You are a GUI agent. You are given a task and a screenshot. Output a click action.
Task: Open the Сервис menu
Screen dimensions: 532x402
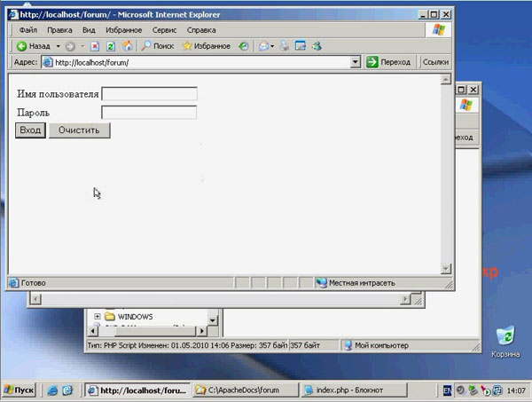point(164,30)
